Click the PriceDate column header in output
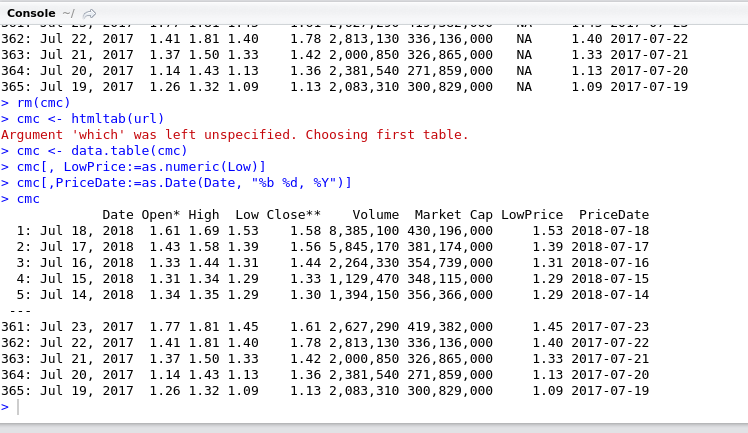 (x=613, y=215)
